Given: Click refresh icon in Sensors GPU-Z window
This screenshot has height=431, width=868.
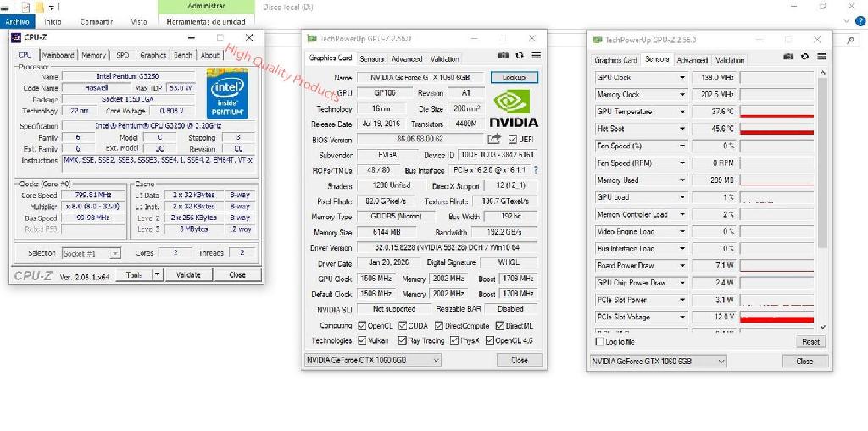Looking at the screenshot, I should [x=805, y=57].
